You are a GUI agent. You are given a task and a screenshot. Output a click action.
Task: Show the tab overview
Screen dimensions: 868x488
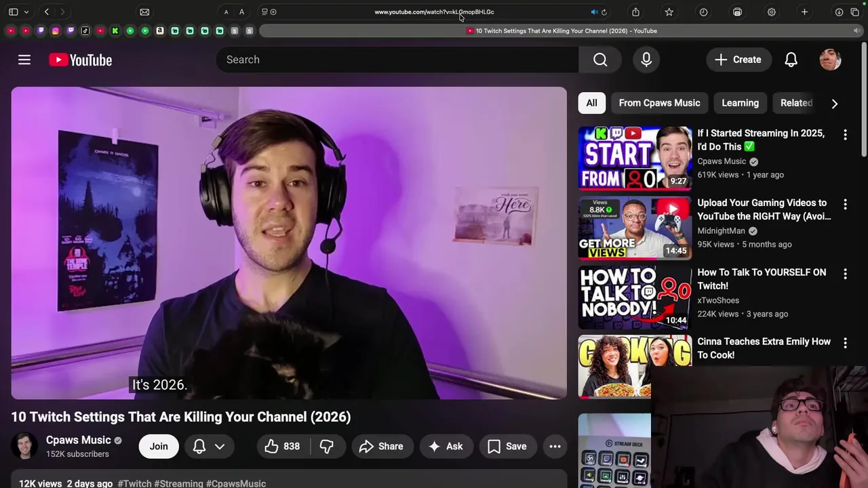coord(854,12)
